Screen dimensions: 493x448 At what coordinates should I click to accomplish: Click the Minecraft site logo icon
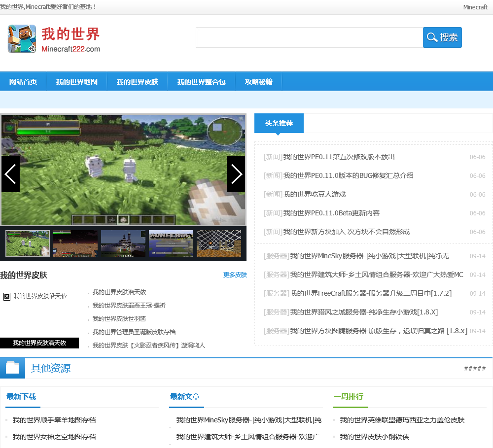pos(22,39)
